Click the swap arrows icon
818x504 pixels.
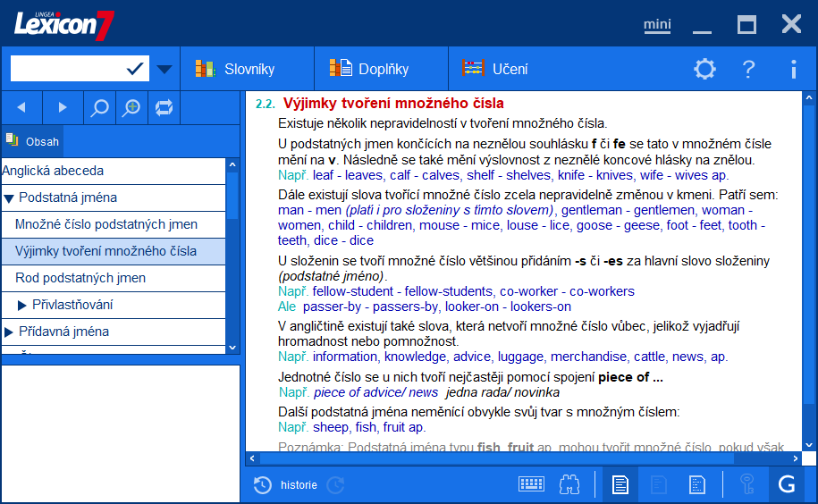pyautogui.click(x=164, y=107)
